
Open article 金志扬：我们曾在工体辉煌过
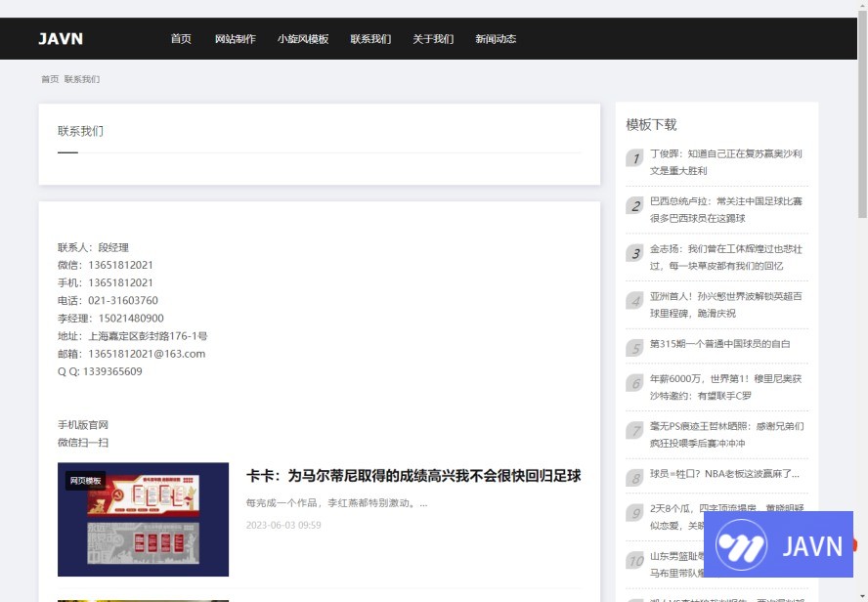tap(725, 257)
